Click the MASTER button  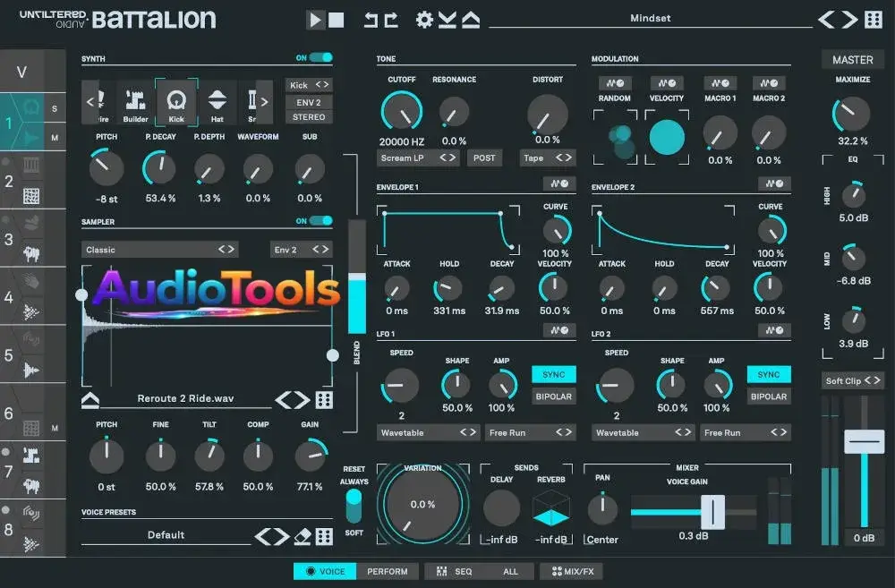coord(852,59)
